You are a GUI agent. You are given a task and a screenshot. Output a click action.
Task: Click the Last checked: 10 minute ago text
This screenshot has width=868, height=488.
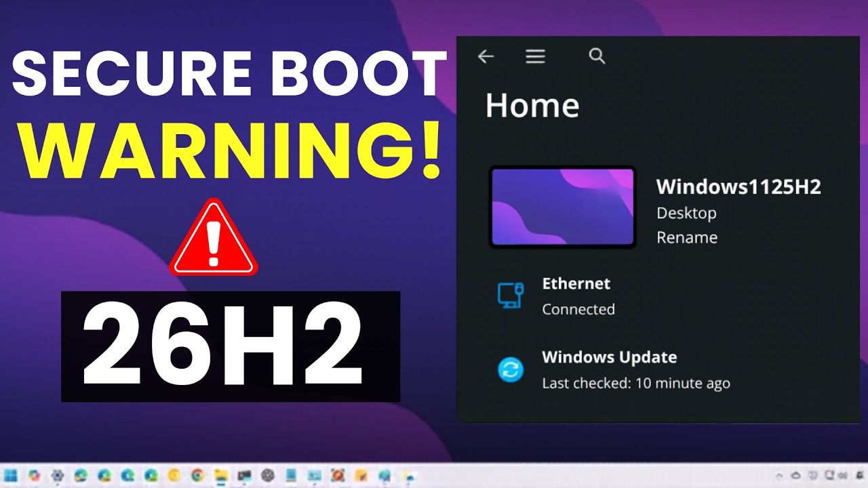636,383
